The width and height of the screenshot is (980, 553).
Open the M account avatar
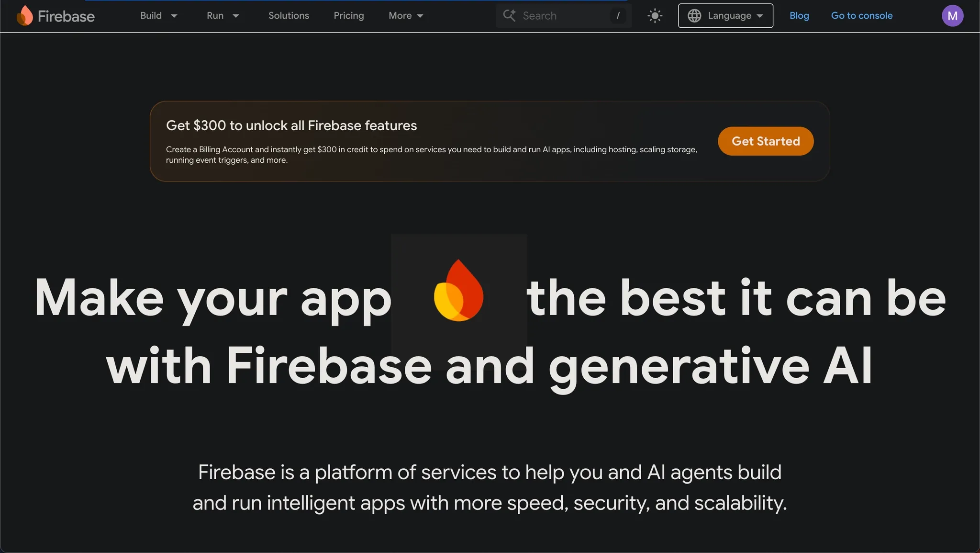pos(952,16)
